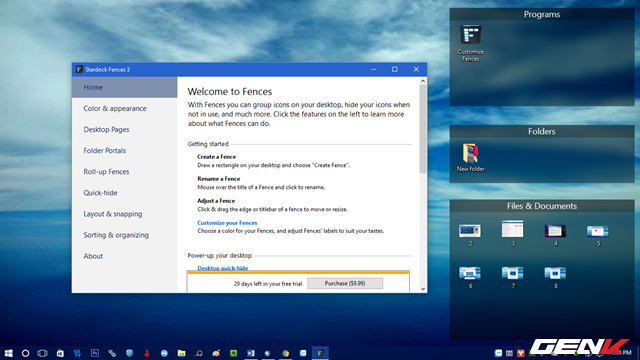
Task: Open the green app icon on taskbar
Action: coord(233,353)
